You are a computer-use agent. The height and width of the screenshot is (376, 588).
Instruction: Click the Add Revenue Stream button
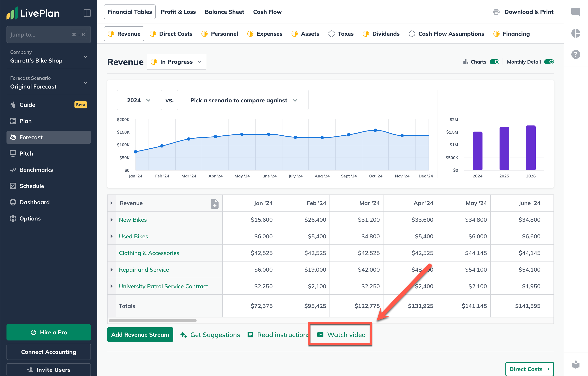tap(140, 334)
